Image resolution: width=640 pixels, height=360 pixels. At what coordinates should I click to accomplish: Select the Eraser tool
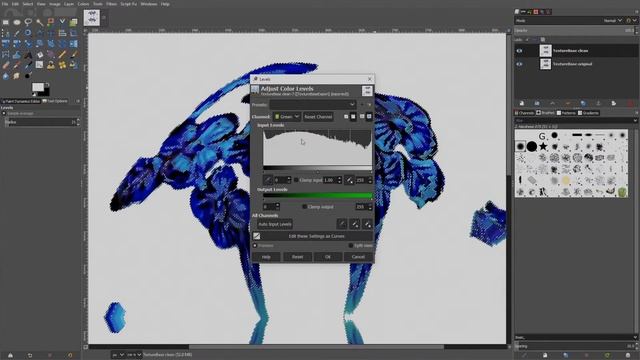(x=6, y=65)
